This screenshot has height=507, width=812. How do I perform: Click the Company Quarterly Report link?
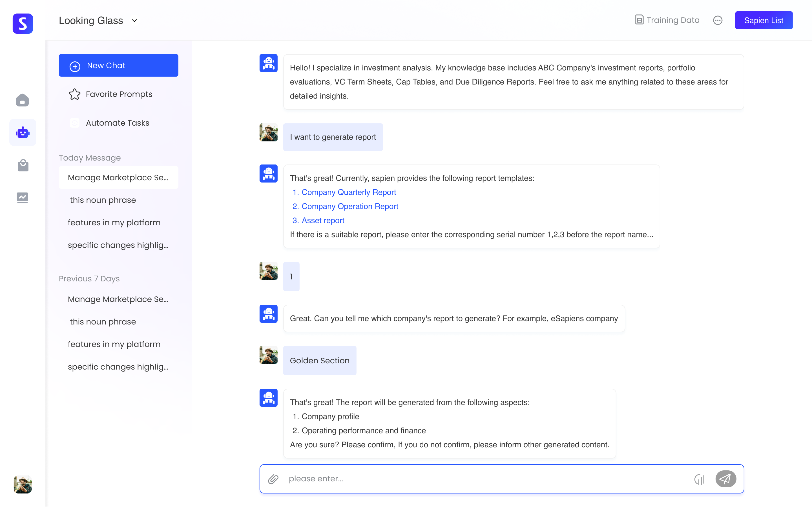pos(349,192)
